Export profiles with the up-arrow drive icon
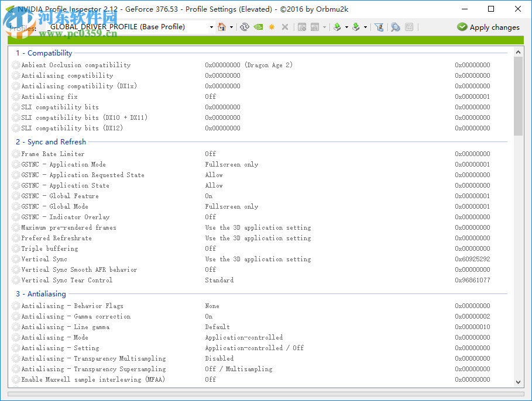The height and width of the screenshot is (401, 532). [337, 27]
